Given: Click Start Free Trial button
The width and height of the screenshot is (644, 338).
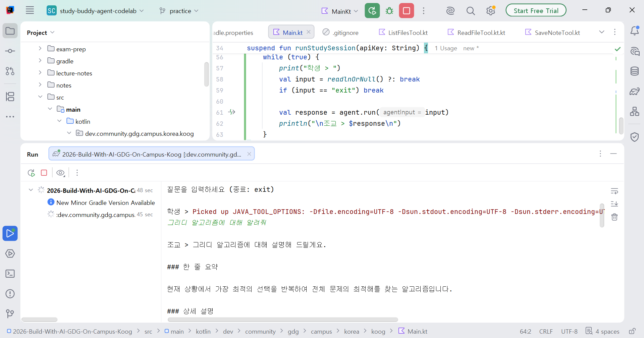Looking at the screenshot, I should point(536,10).
